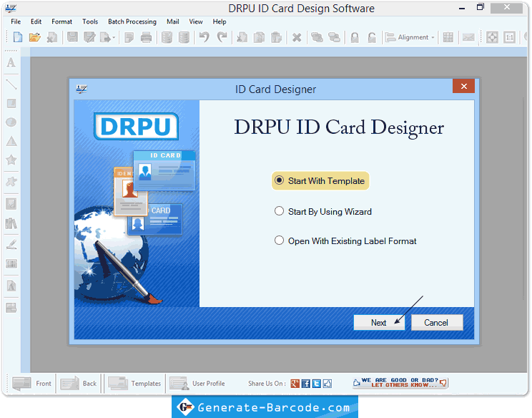
Task: Select the image library books icon
Action: click(11, 223)
